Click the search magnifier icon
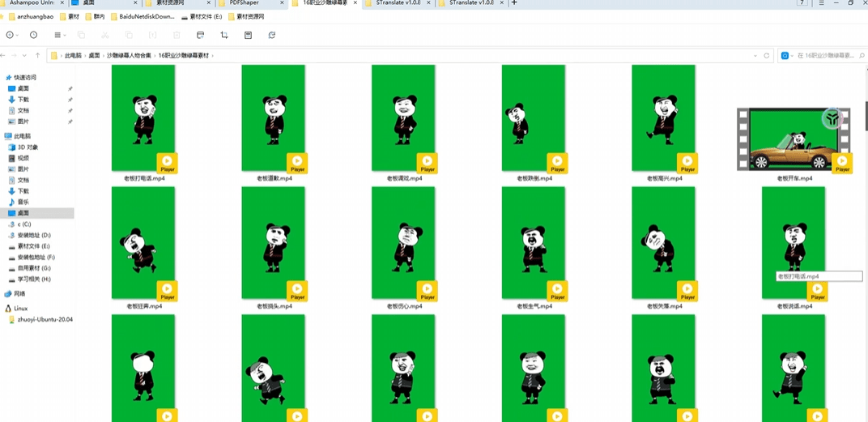Image resolution: width=868 pixels, height=422 pixels. click(862, 56)
